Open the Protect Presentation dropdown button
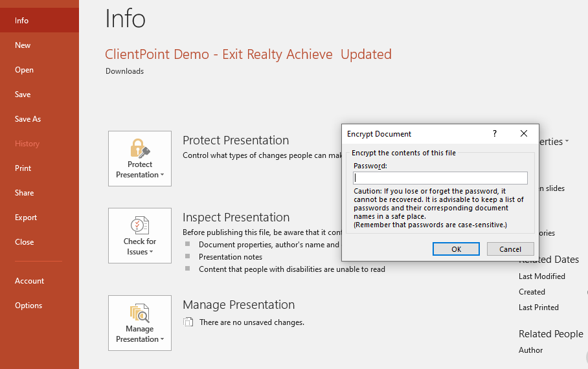 pos(140,159)
